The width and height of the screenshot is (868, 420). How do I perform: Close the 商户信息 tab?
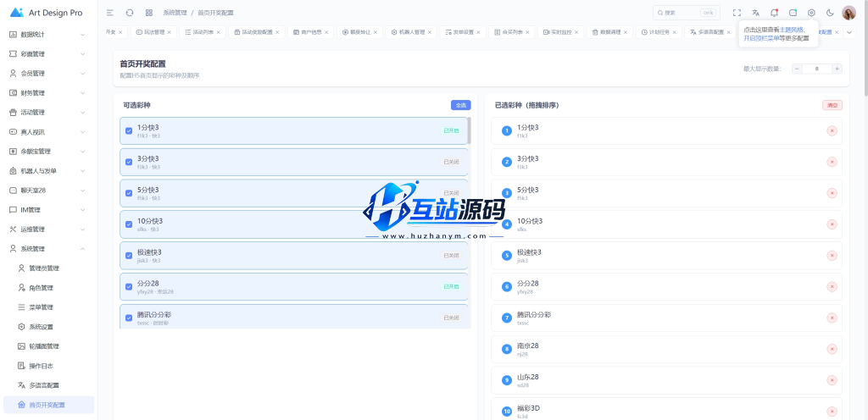coord(326,32)
